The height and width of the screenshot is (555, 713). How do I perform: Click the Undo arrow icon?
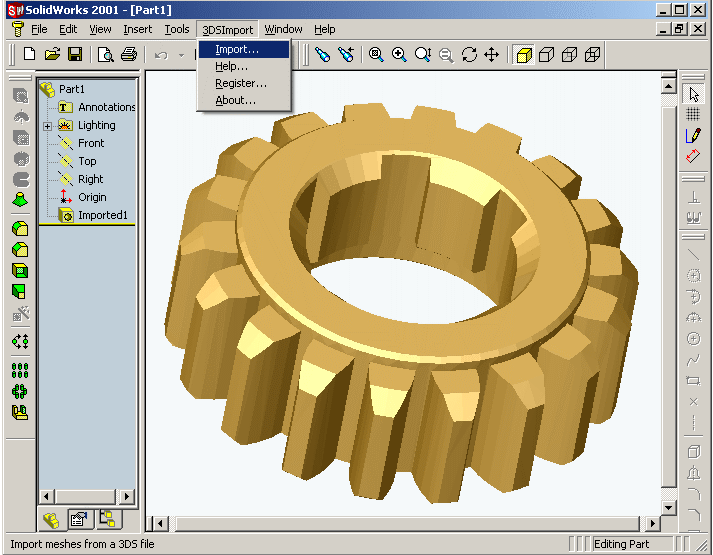click(161, 55)
